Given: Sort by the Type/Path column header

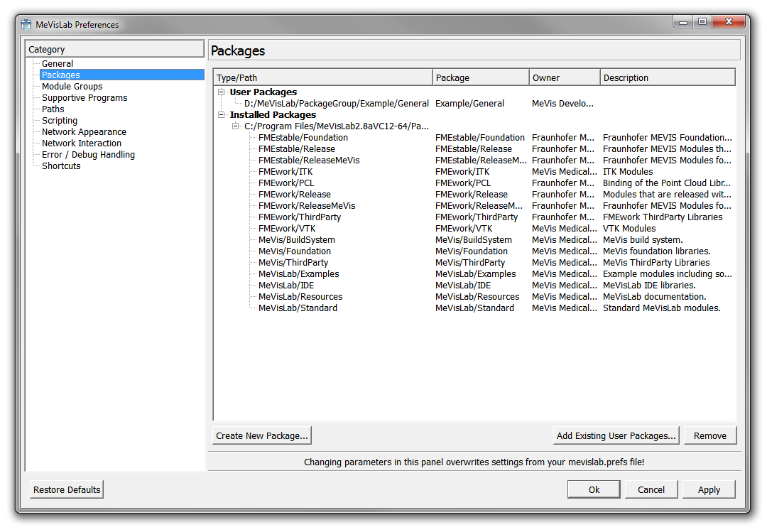Looking at the screenshot, I should [323, 77].
